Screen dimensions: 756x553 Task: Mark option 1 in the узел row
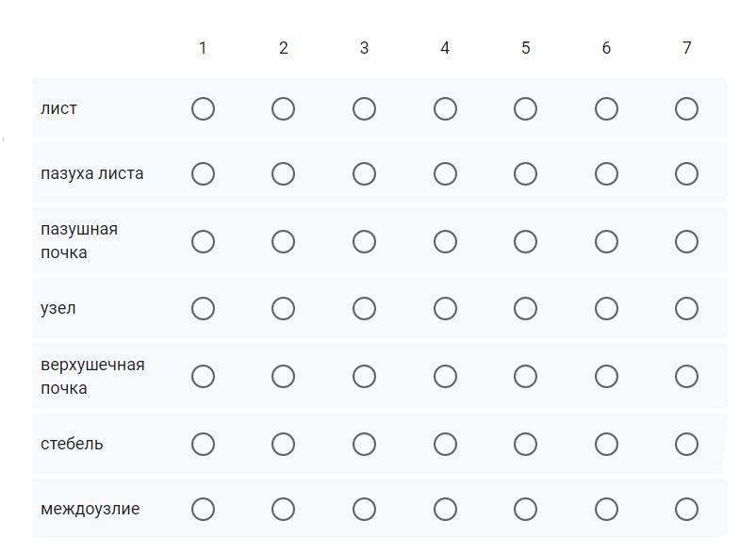[x=203, y=309]
